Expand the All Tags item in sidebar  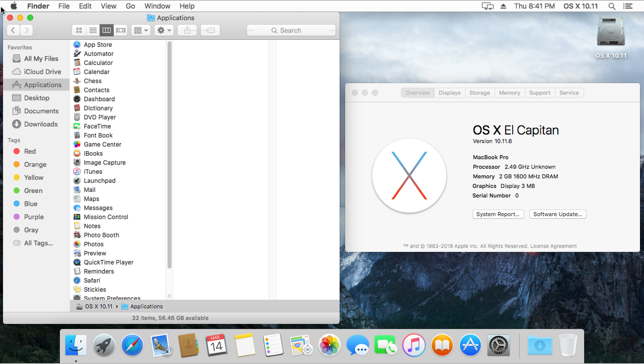click(38, 243)
